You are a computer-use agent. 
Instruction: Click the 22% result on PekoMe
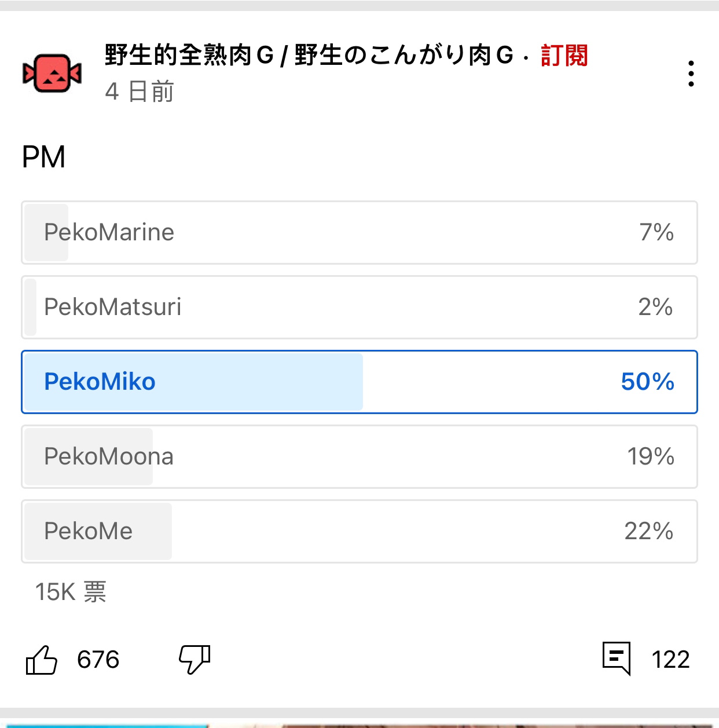[648, 532]
